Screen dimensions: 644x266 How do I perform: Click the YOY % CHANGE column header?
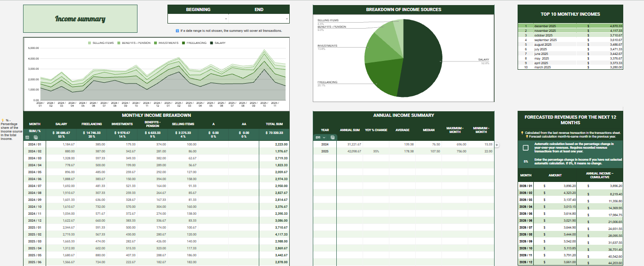[x=376, y=130]
